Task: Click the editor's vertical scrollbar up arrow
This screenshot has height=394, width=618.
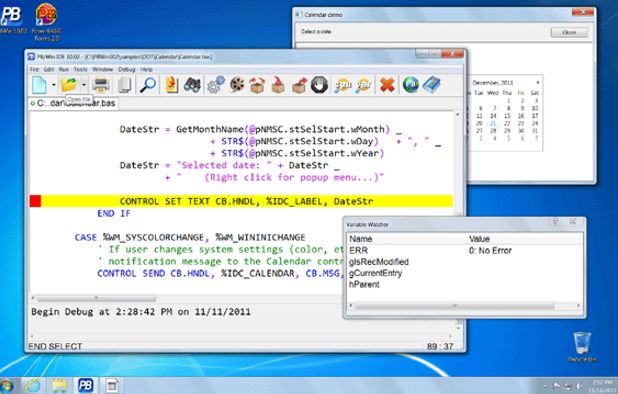Action: (458, 115)
